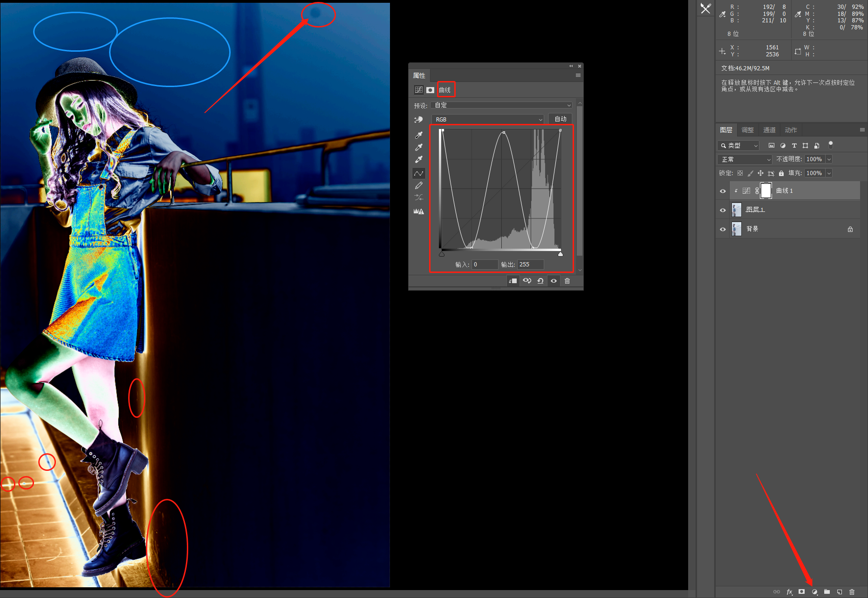Click the clip-to-layer icon in Properties footer

tap(513, 281)
